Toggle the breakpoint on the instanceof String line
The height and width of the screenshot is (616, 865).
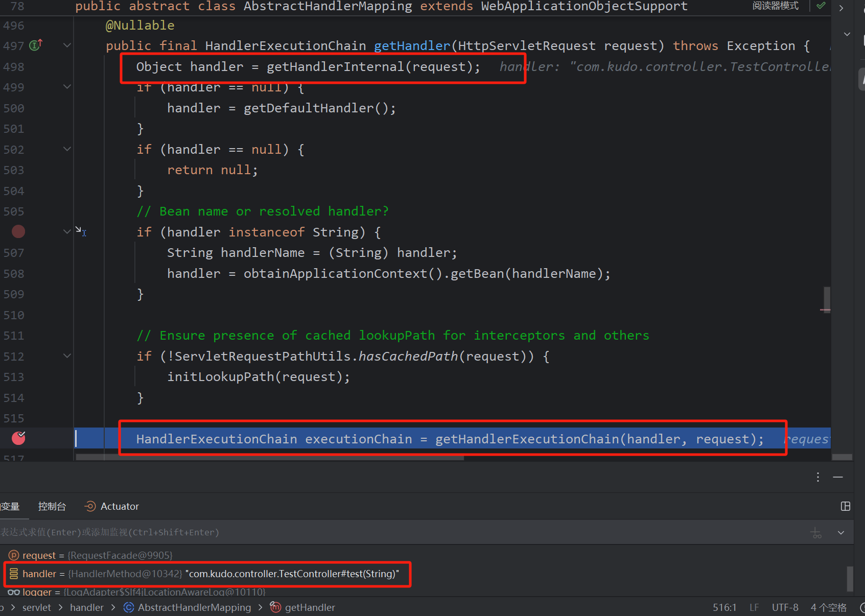18,232
